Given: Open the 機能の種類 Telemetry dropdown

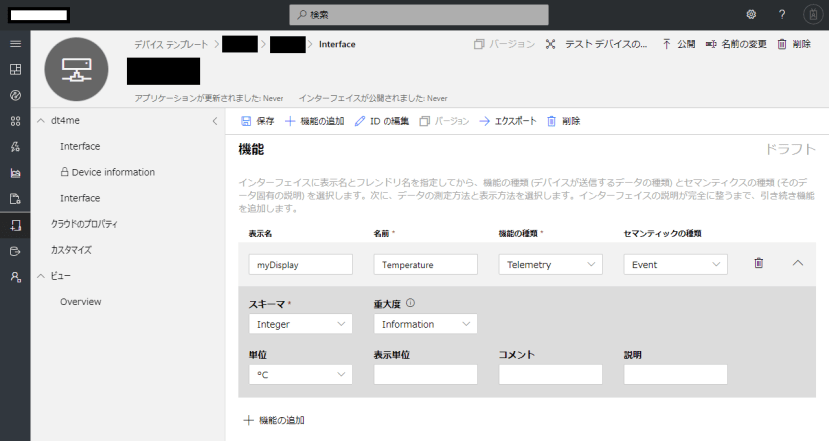Looking at the screenshot, I should tap(550, 264).
